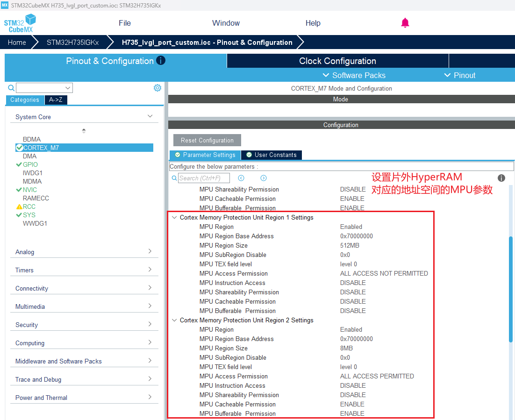Image resolution: width=515 pixels, height=420 pixels.
Task: Click the MX icon in title bar
Action: (5, 5)
